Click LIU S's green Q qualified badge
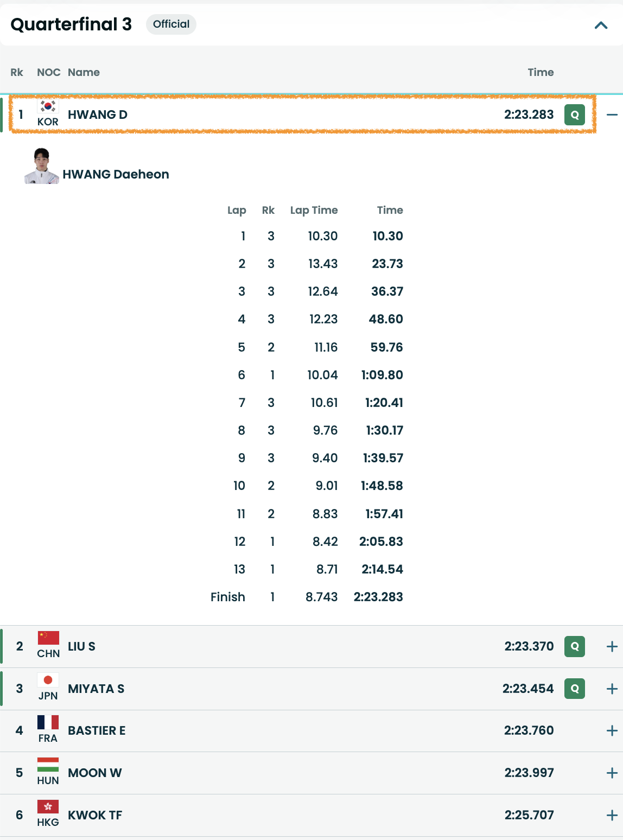 (x=575, y=646)
